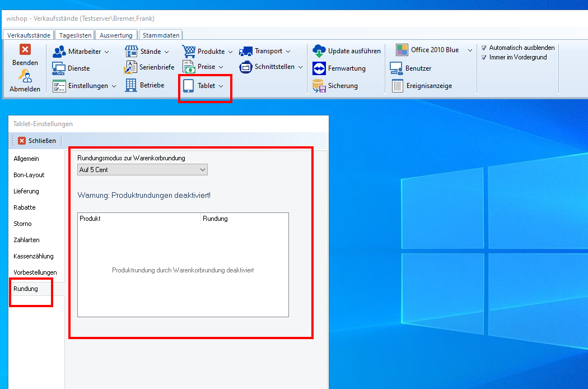The image size is (588, 389).
Task: Toggle Immer im Vordergrund checkbox
Action: (x=484, y=57)
